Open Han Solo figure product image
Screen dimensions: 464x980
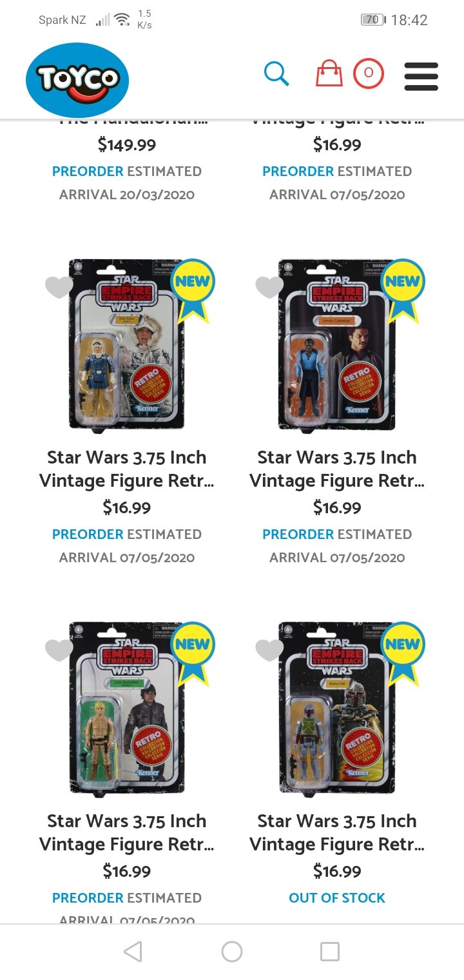tap(127, 344)
